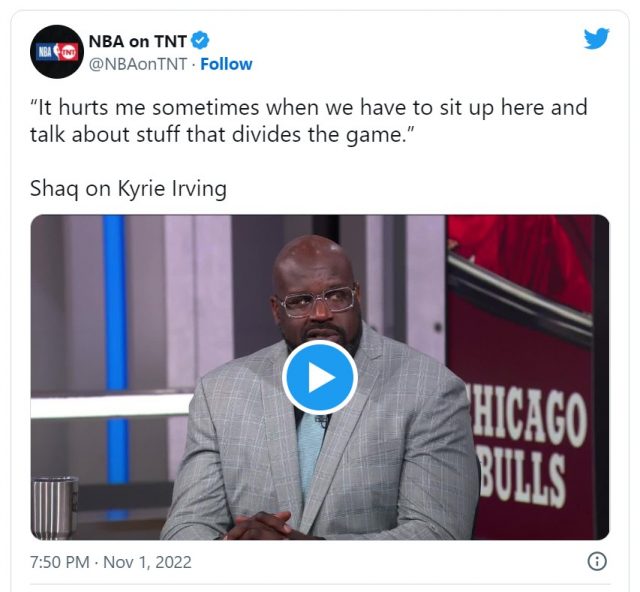Click the metal tumbler cup in video
Screen dimensions: 640x592
point(54,508)
